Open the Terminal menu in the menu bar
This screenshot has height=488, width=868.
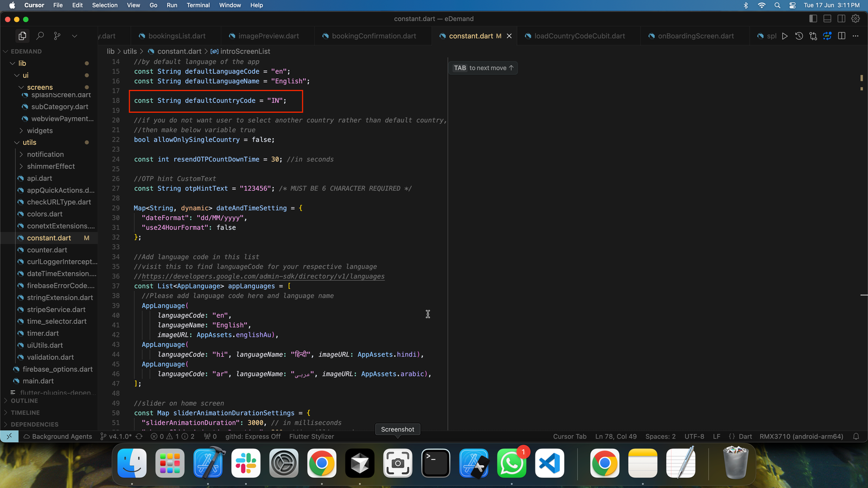[x=198, y=5]
